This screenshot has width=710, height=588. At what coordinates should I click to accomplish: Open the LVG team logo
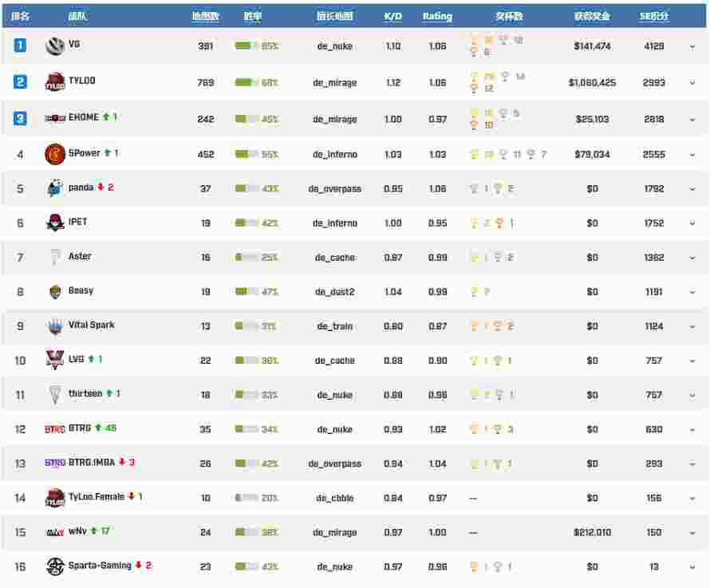tap(55, 360)
